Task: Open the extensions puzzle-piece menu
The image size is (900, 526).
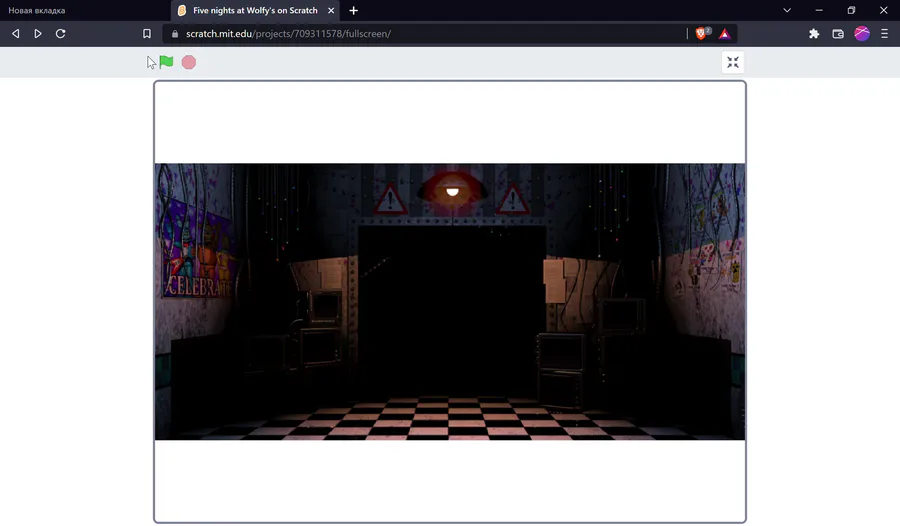Action: point(814,34)
